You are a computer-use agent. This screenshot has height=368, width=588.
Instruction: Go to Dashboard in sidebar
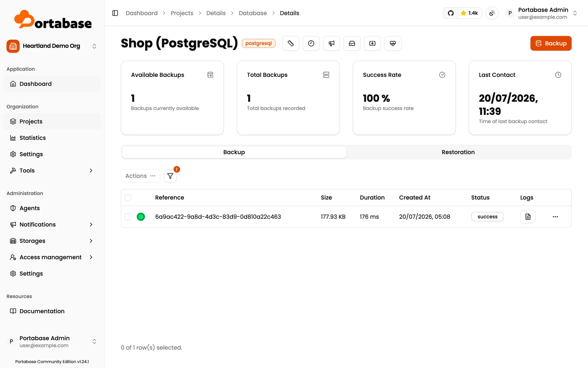52,84
